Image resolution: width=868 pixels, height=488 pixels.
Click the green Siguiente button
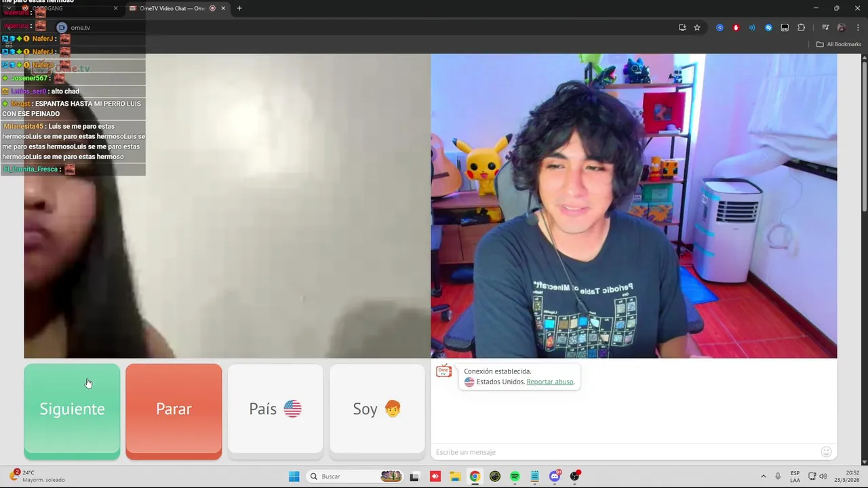[x=72, y=411]
